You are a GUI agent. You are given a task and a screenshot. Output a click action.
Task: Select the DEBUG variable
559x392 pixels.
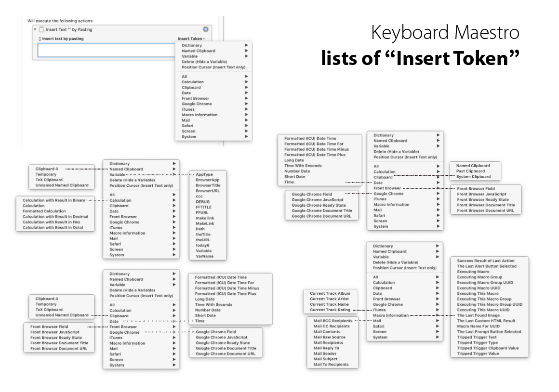pyautogui.click(x=202, y=202)
